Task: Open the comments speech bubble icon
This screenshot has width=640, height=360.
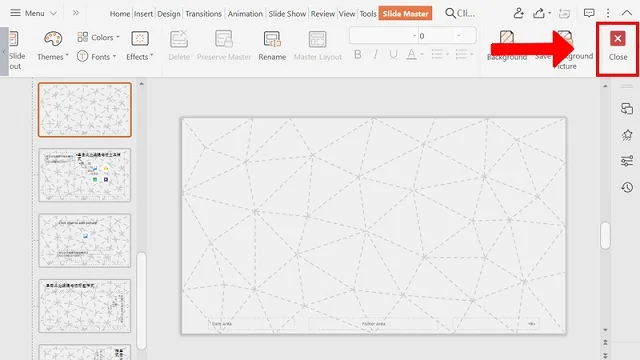Action: tap(589, 13)
